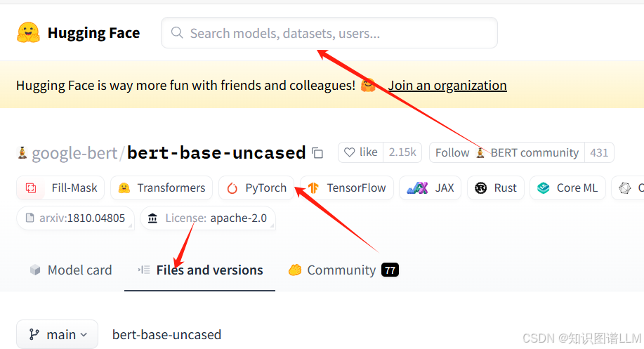644x349 pixels.
Task: Switch to the Community tab
Action: [343, 270]
